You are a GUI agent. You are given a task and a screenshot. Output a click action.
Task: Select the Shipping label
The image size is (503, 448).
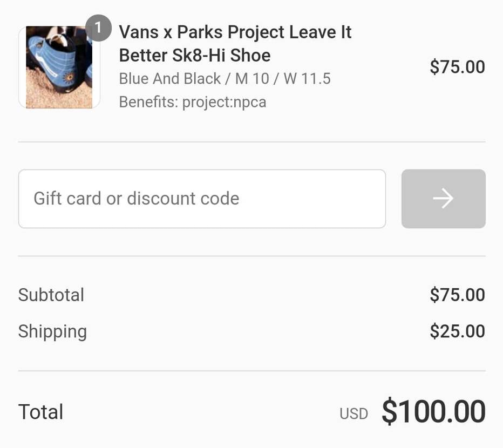[52, 331]
